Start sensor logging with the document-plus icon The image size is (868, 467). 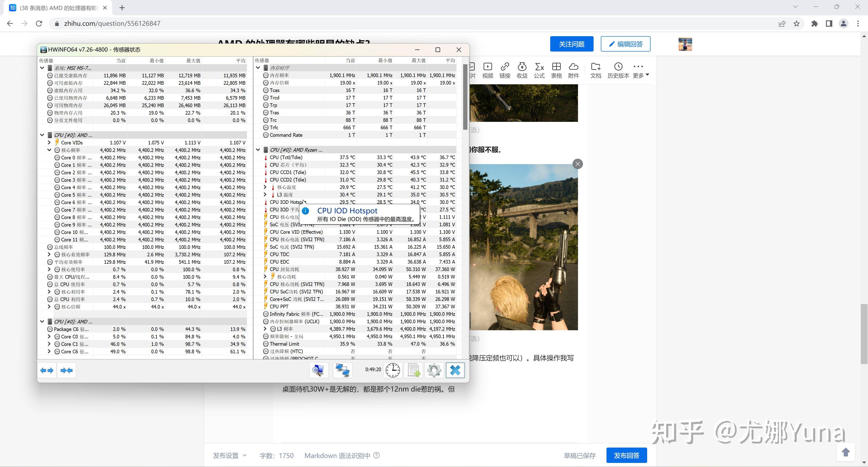coord(414,370)
